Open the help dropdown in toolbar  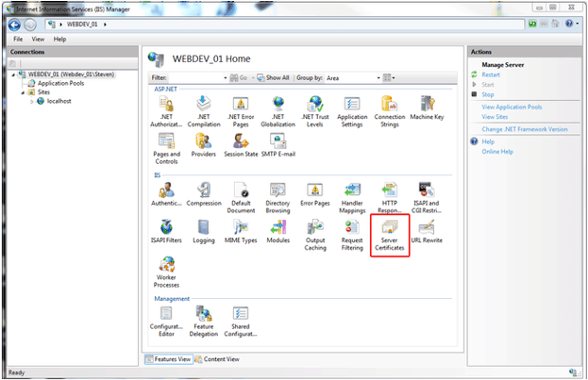click(578, 24)
